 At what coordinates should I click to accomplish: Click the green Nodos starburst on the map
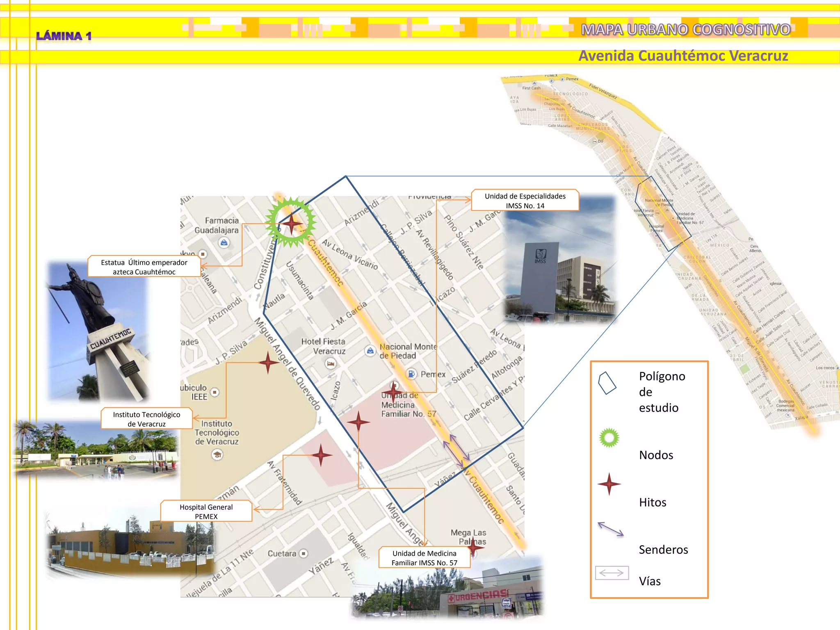point(291,222)
